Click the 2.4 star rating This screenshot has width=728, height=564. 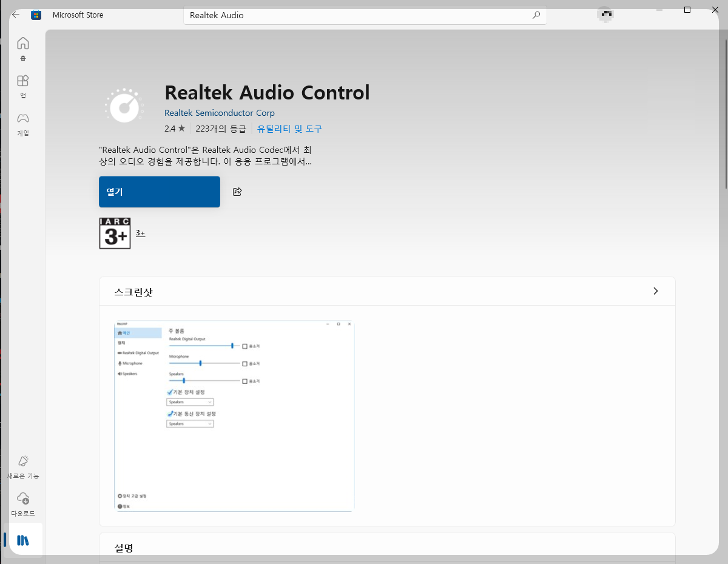pyautogui.click(x=175, y=129)
